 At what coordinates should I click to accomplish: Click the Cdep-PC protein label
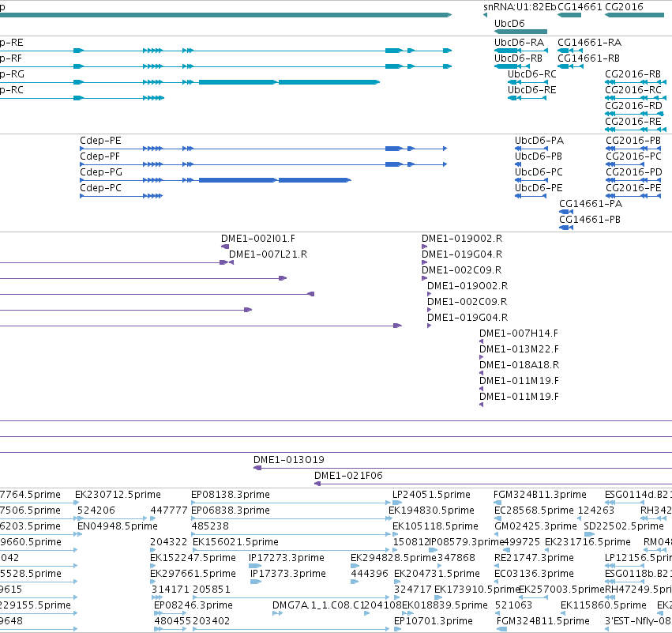coord(101,188)
